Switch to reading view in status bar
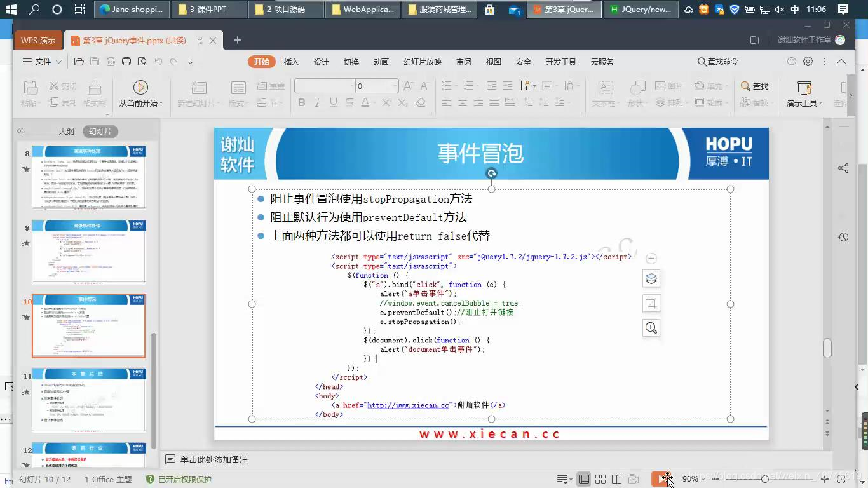This screenshot has width=868, height=488. point(616,479)
